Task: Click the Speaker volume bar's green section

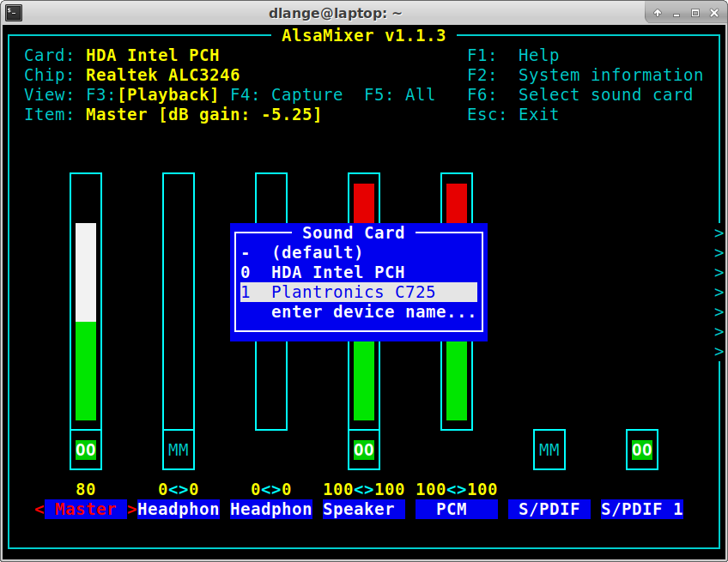Action: (364, 381)
